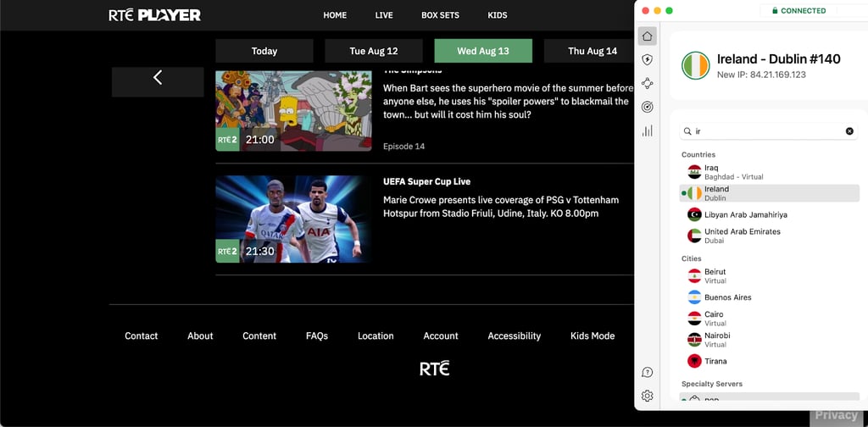
Task: Open the Meshnet nodes sidebar icon
Action: 647,84
